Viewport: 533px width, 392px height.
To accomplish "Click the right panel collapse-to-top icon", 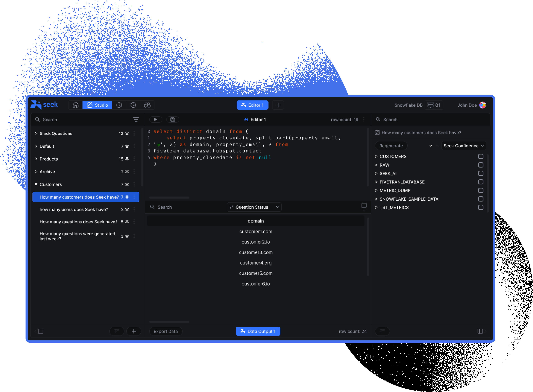I will (382, 331).
